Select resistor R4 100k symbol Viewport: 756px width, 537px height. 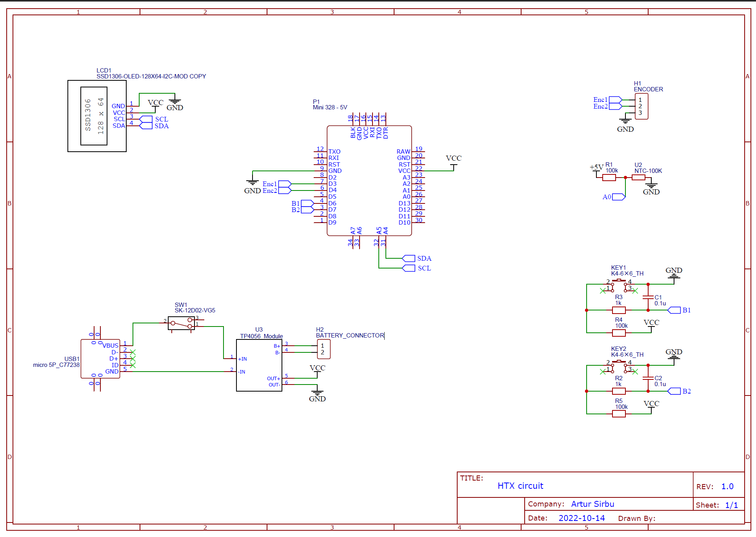[619, 333]
